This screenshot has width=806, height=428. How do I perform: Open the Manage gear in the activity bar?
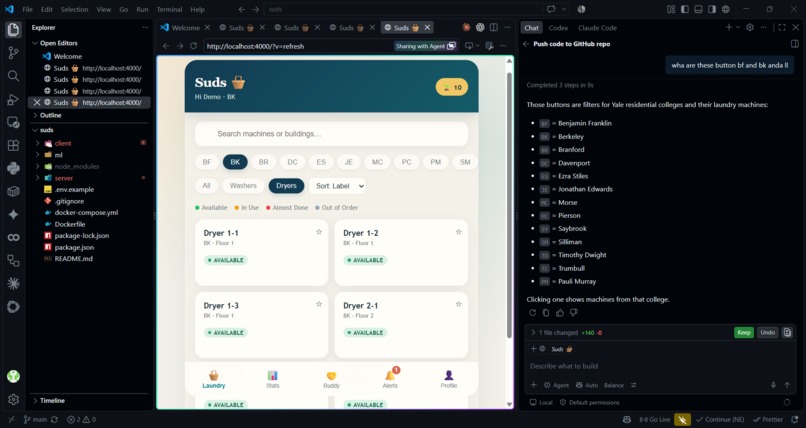[13, 399]
